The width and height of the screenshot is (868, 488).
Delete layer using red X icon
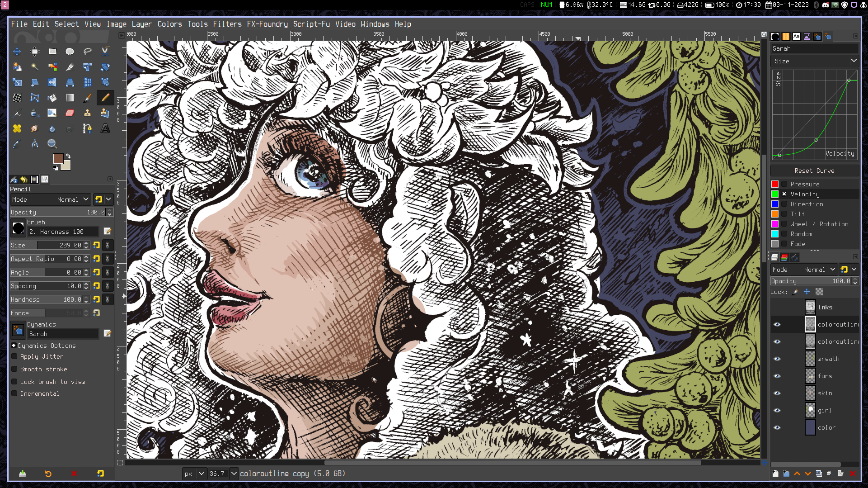tap(852, 474)
